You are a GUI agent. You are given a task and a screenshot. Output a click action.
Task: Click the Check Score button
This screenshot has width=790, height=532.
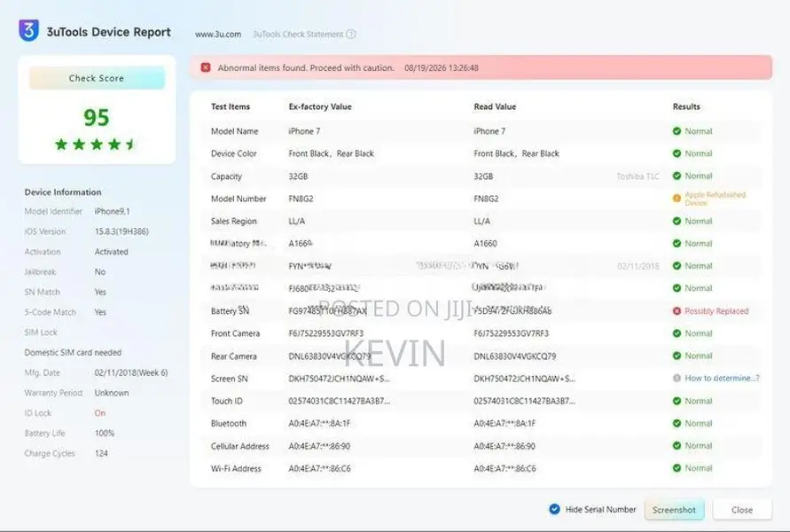pos(97,78)
